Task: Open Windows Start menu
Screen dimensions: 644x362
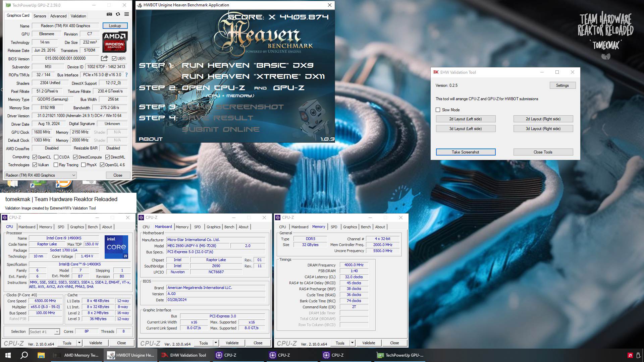Action: 8,355
